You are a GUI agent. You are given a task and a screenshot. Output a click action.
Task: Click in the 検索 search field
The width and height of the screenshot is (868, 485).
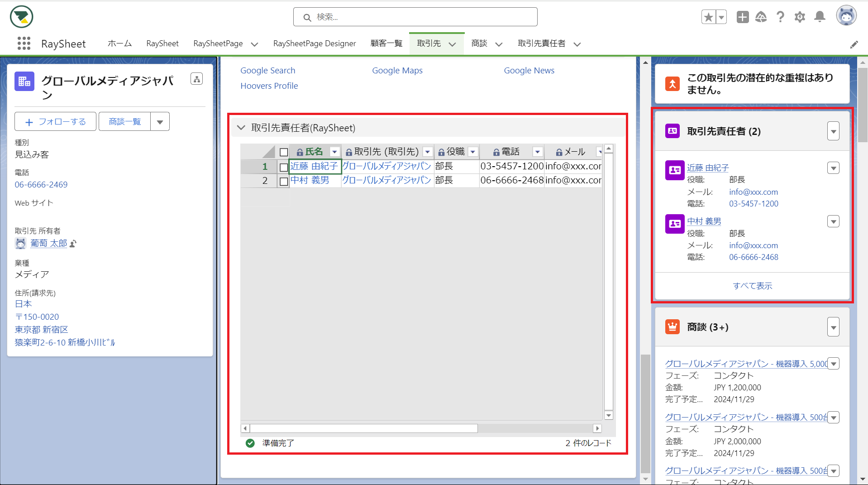coord(415,17)
